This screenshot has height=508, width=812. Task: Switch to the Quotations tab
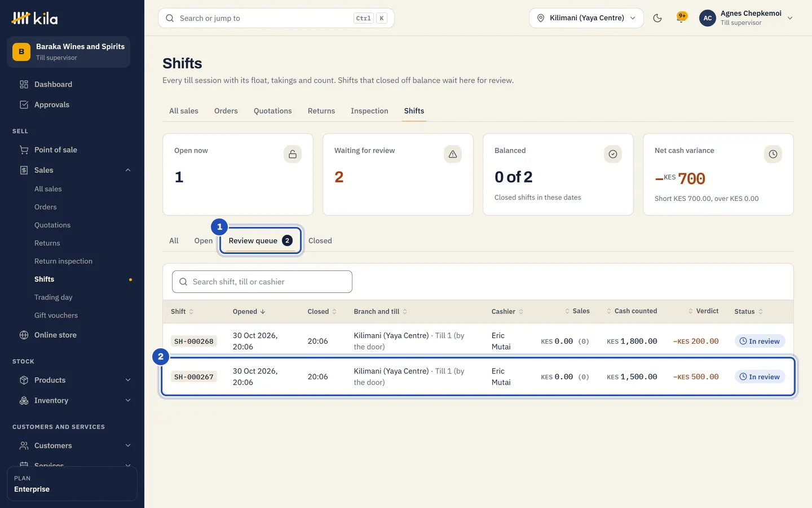[273, 111]
